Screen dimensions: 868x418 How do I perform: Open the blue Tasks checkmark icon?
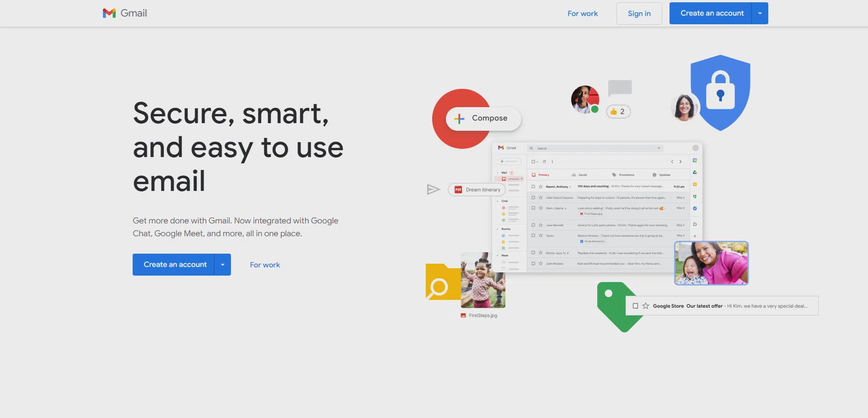[x=695, y=208]
